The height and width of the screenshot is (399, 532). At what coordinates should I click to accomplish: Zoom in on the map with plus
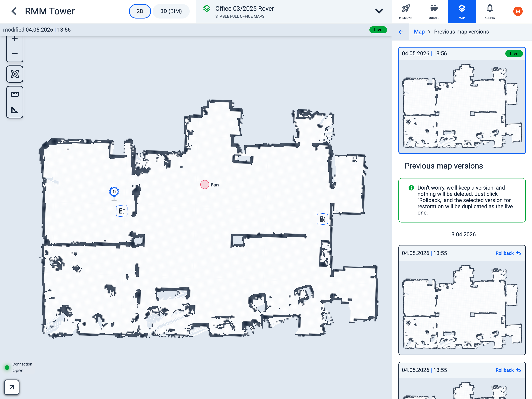click(x=15, y=39)
